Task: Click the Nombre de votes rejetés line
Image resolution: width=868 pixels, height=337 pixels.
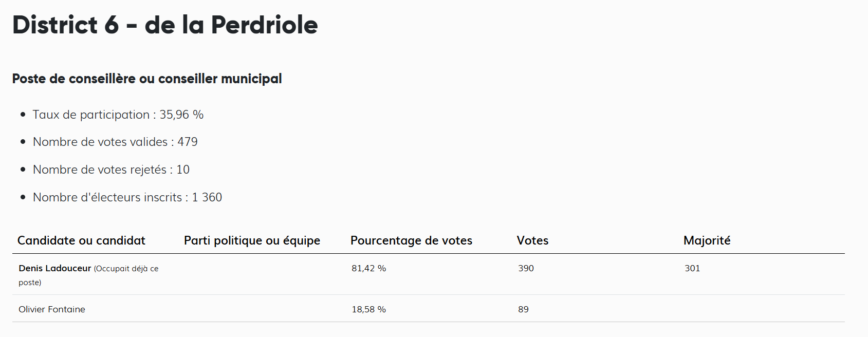Action: (111, 170)
